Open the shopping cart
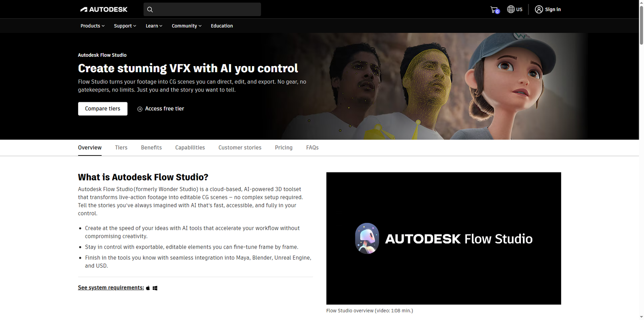Image resolution: width=644 pixels, height=320 pixels. (495, 10)
